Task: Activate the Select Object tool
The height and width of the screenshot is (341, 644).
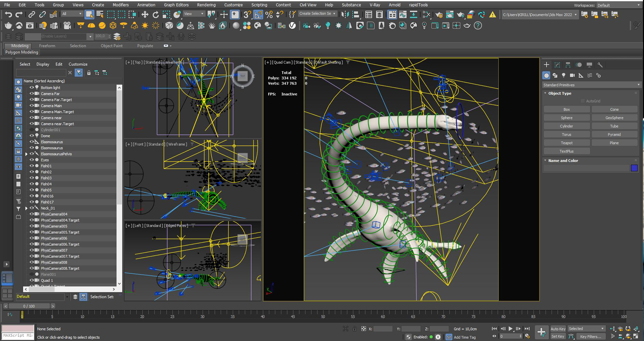Action: point(89,15)
